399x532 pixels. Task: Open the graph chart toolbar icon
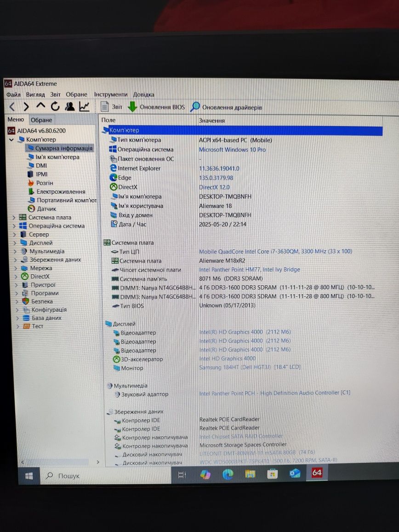(x=84, y=106)
